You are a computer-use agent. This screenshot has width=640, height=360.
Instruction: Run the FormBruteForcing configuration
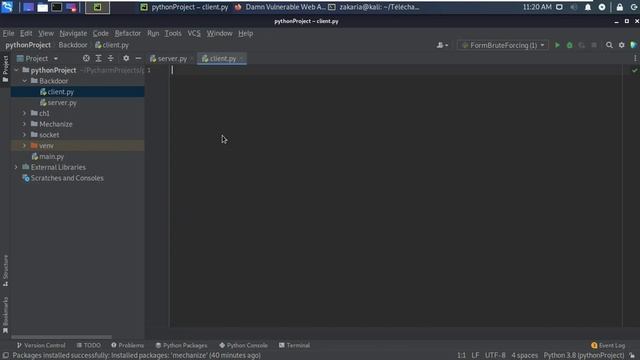pyautogui.click(x=557, y=45)
